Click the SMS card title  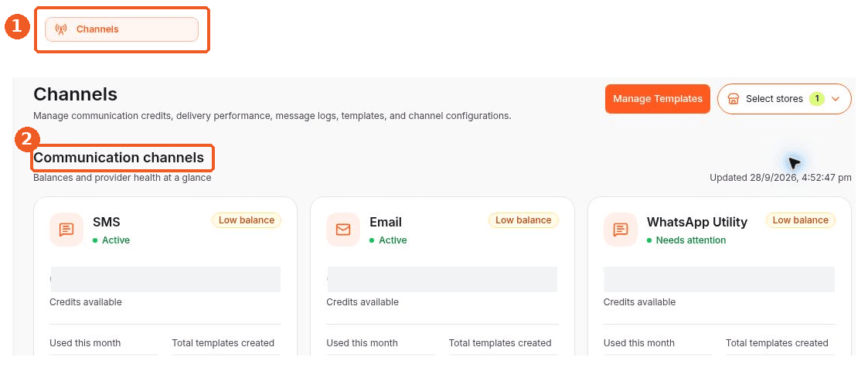107,222
